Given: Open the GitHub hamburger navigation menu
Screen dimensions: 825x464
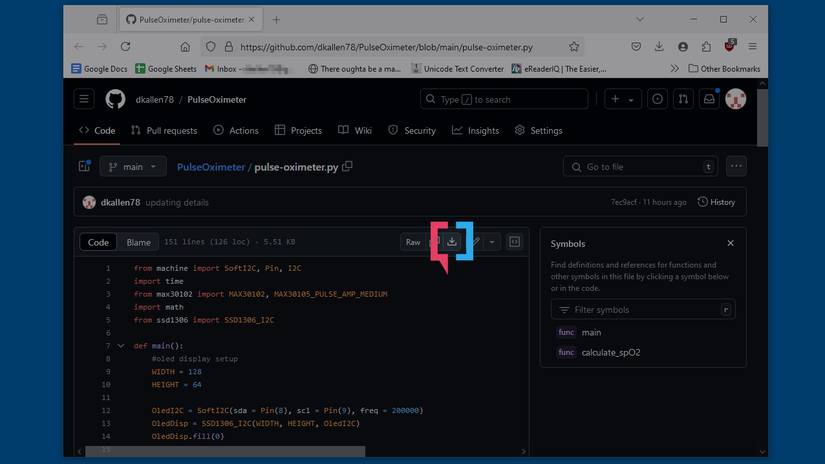Looking at the screenshot, I should click(x=84, y=99).
